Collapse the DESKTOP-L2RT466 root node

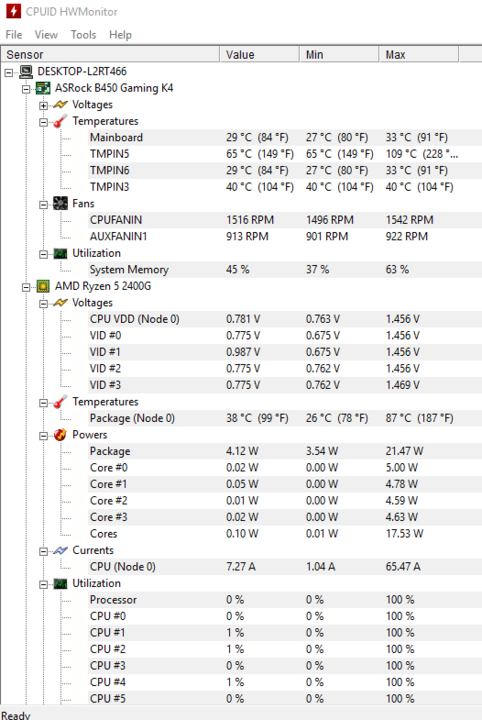[9, 73]
